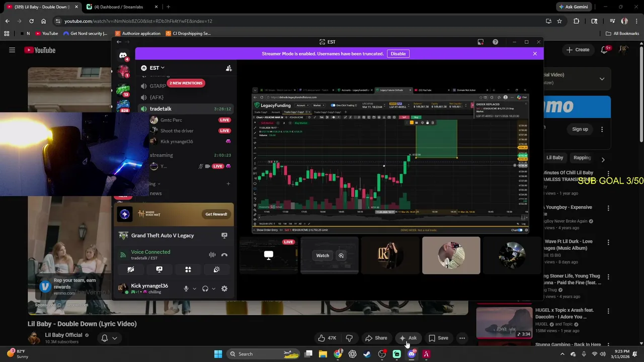Open the Discord inbox icon in title bar
Screen dimensions: 644x362
(480, 42)
